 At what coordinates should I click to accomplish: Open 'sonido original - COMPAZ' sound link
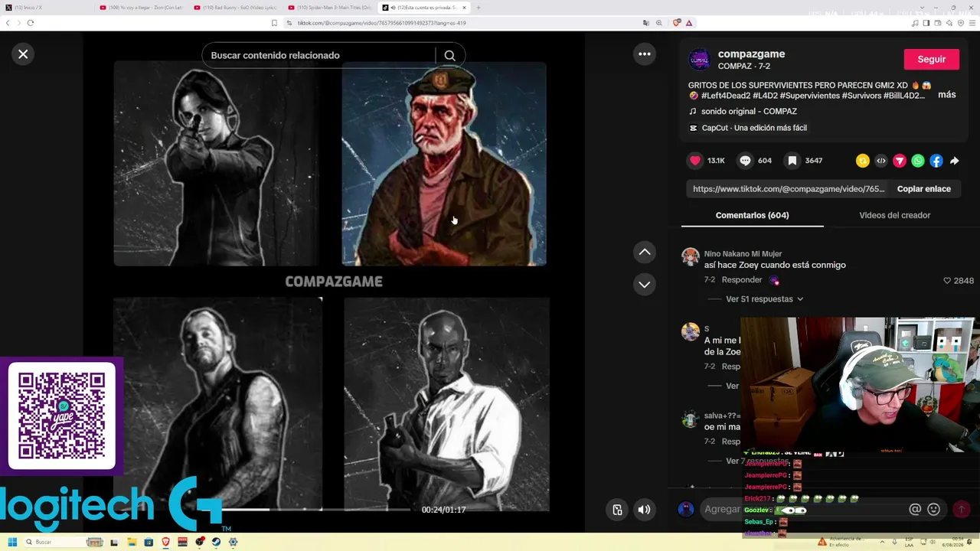pyautogui.click(x=749, y=112)
